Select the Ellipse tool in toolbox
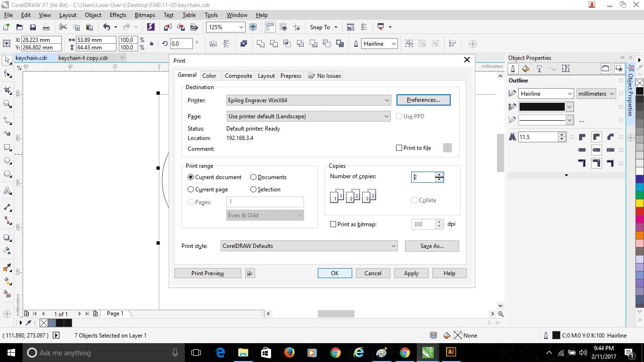Screen dimensions: 644x362 coord(7,161)
